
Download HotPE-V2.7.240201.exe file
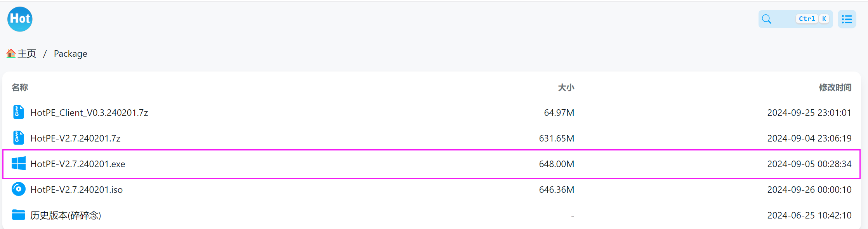tap(78, 164)
